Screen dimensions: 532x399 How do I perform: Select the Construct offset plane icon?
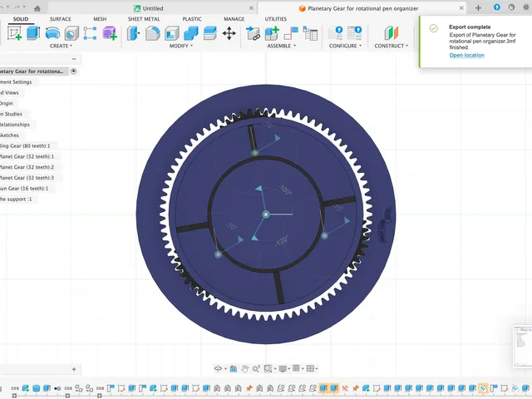tap(392, 33)
